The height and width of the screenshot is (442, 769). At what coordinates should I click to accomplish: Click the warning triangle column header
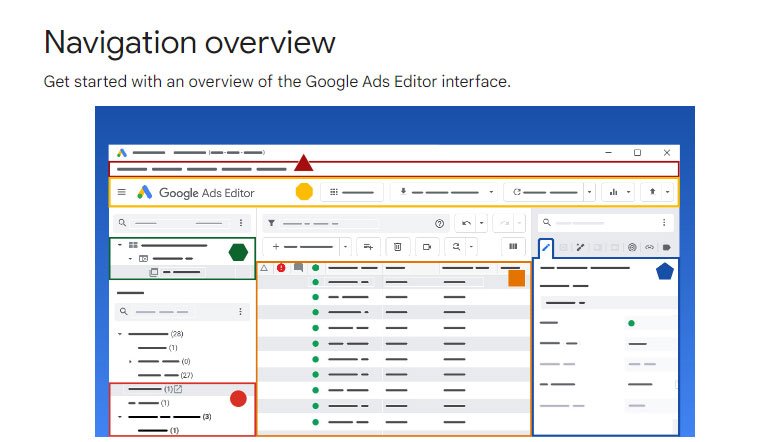264,268
